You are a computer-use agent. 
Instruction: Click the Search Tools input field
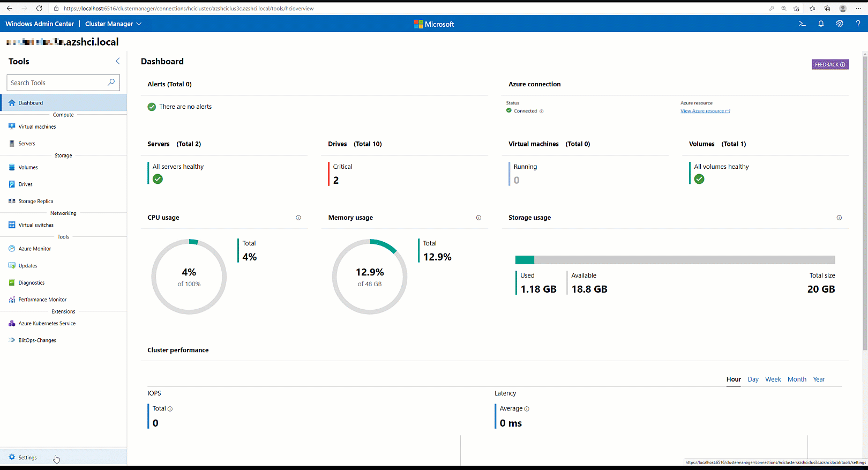(57, 83)
